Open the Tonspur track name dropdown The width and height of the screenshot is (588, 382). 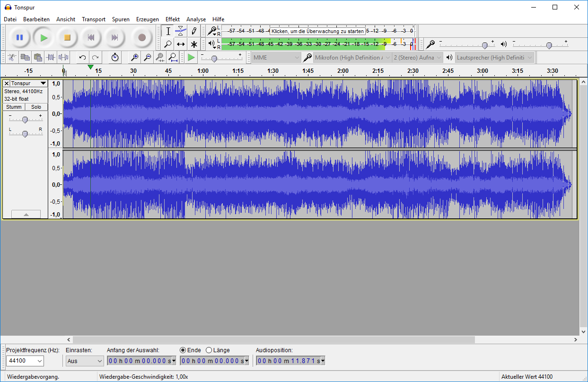[29, 84]
